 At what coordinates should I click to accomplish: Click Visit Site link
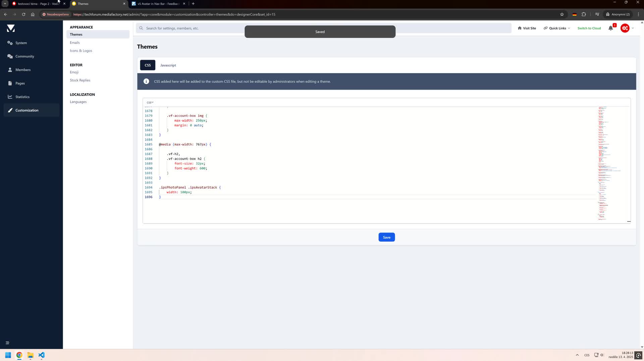point(527,28)
